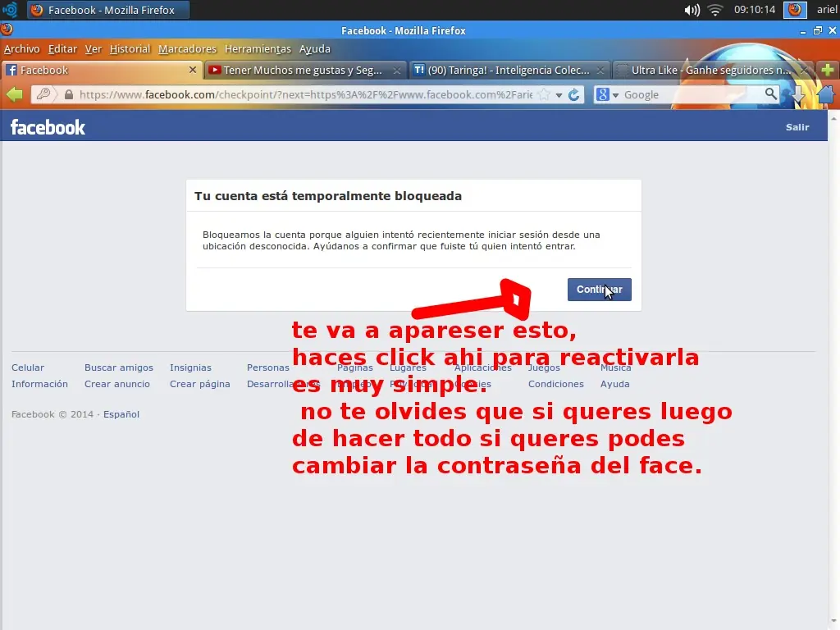This screenshot has height=630, width=840.
Task: Click the padlock security icon
Action: coord(69,95)
